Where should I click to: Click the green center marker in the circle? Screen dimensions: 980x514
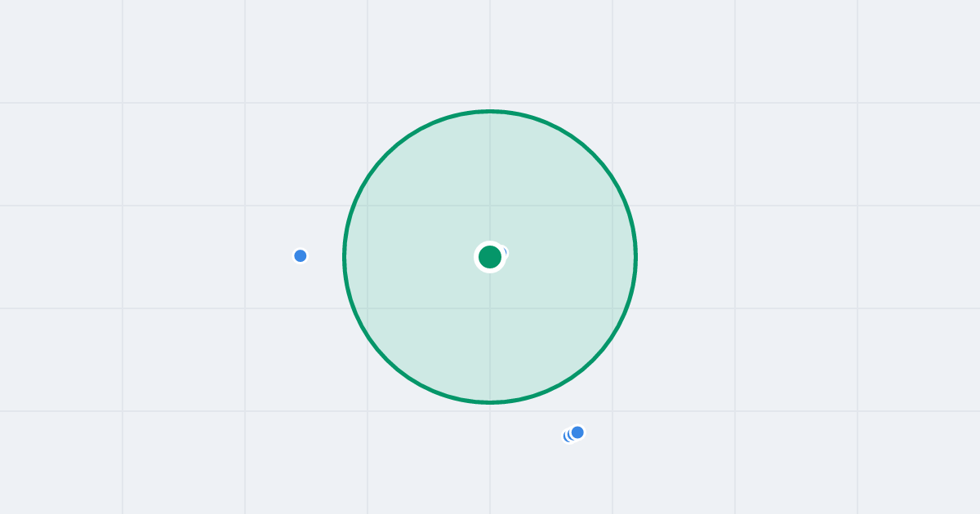[x=490, y=257]
